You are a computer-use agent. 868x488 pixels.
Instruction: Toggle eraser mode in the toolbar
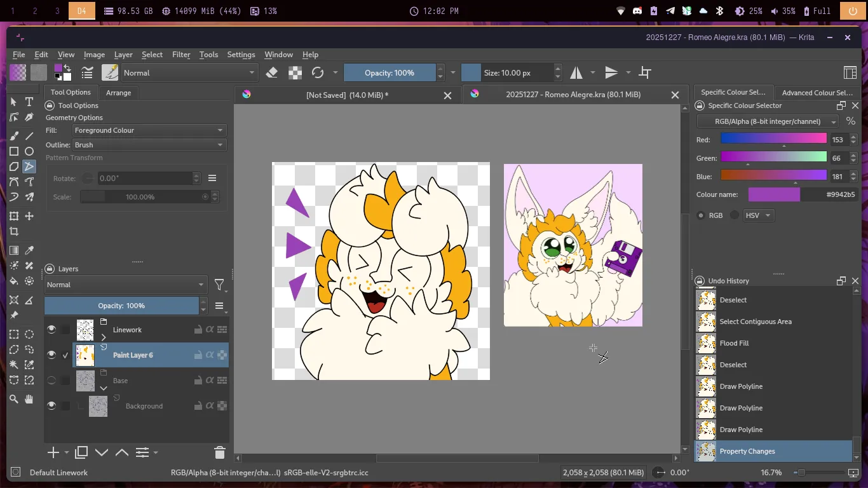tap(272, 72)
